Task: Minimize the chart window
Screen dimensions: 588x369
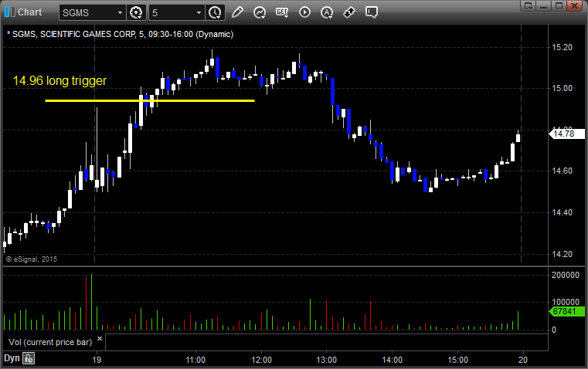Action: (544, 5)
